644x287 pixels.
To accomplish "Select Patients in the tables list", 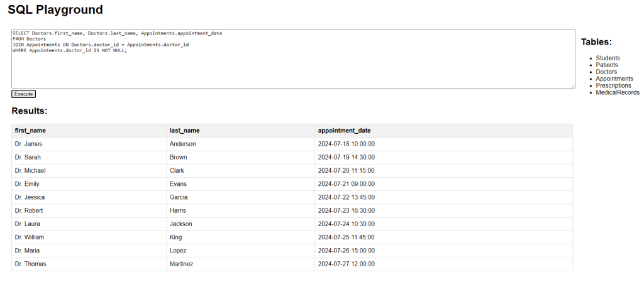I will point(607,65).
